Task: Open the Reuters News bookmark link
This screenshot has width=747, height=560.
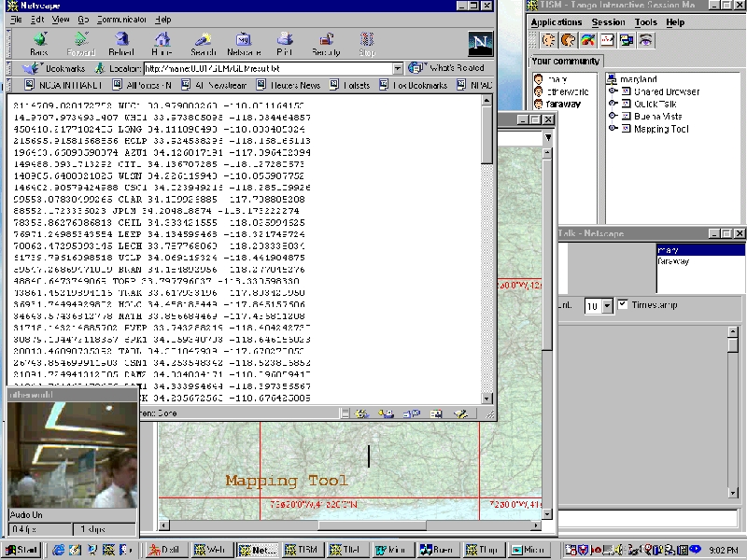Action: point(289,85)
